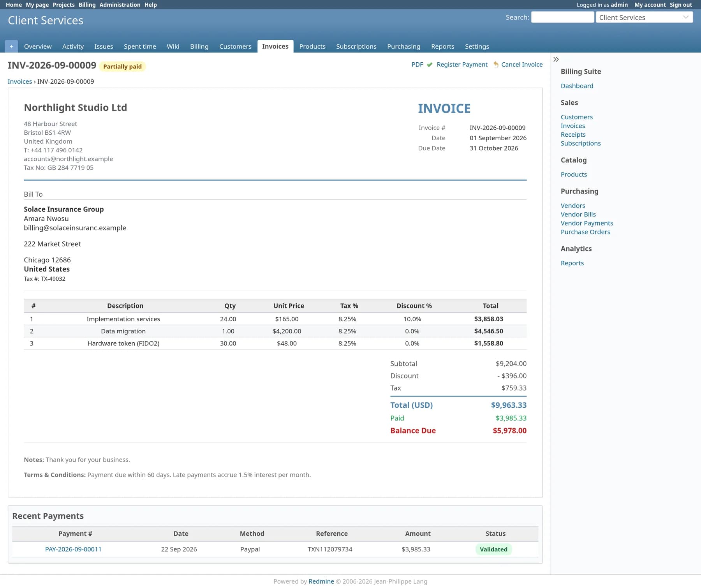Viewport: 701px width, 588px height.
Task: Click Help in top menu
Action: pyautogui.click(x=151, y=5)
